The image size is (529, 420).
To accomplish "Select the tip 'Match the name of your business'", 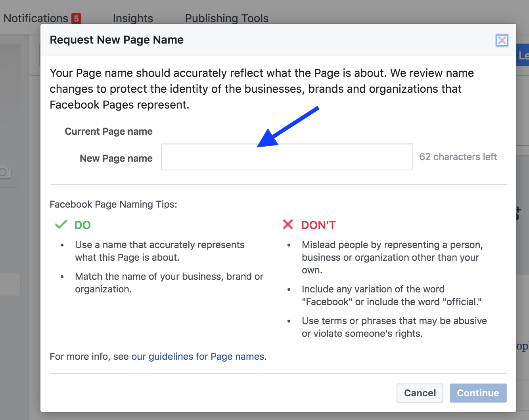I will pyautogui.click(x=169, y=283).
